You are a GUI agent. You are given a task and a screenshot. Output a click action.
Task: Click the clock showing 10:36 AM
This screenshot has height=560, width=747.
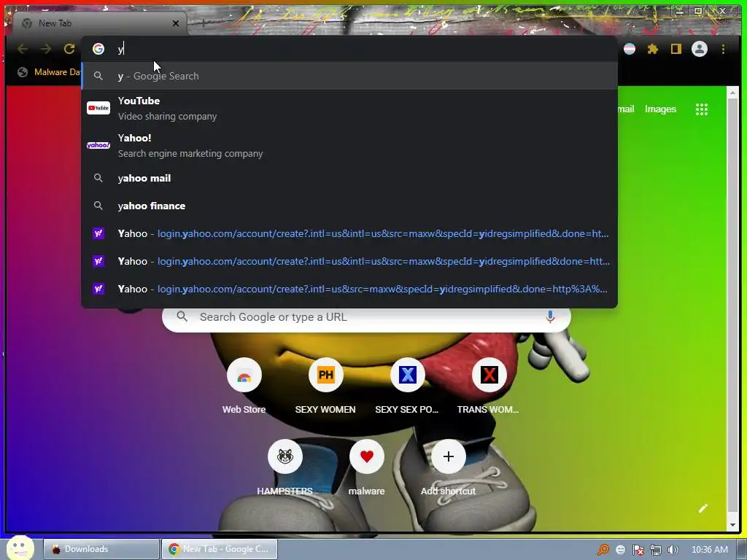709,550
